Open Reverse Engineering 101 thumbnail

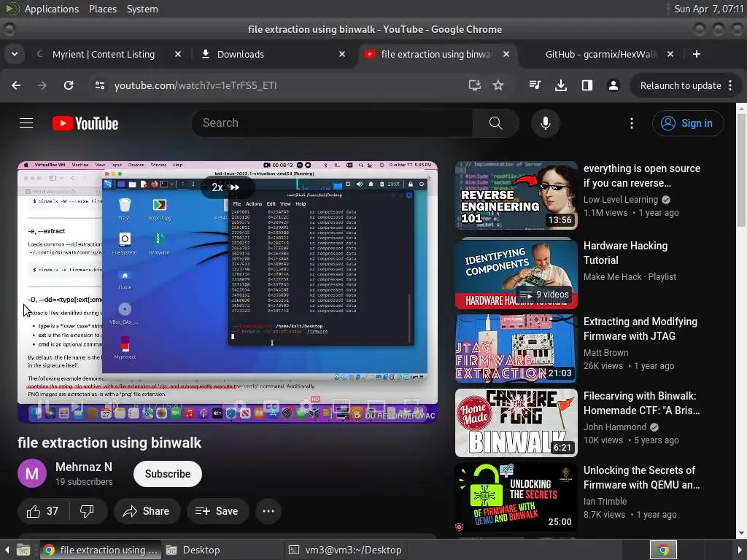tap(516, 195)
